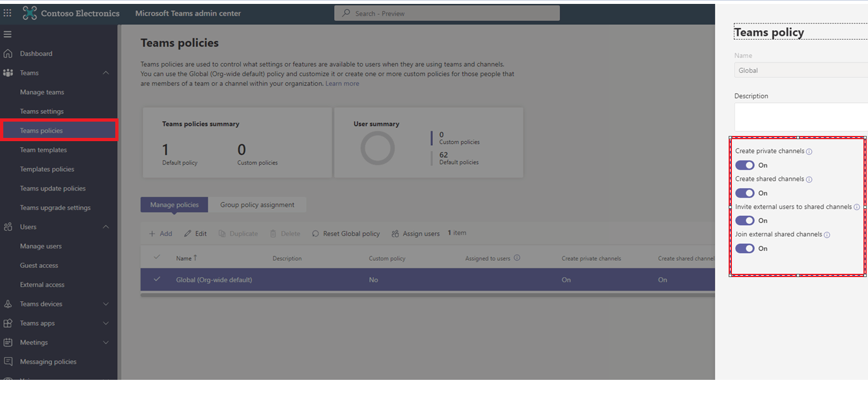Image resolution: width=868 pixels, height=400 pixels.
Task: Open the app launcher waffle icon
Action: (x=7, y=13)
